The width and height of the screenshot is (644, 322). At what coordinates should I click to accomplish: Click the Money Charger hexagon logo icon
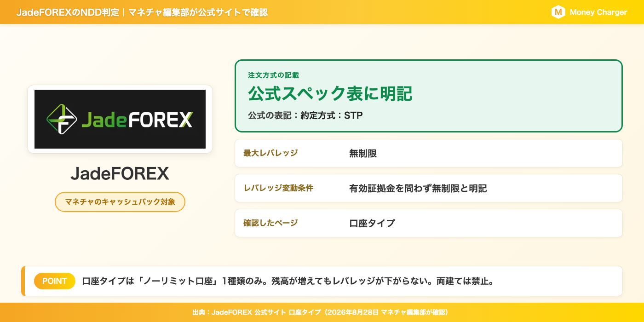pos(558,12)
